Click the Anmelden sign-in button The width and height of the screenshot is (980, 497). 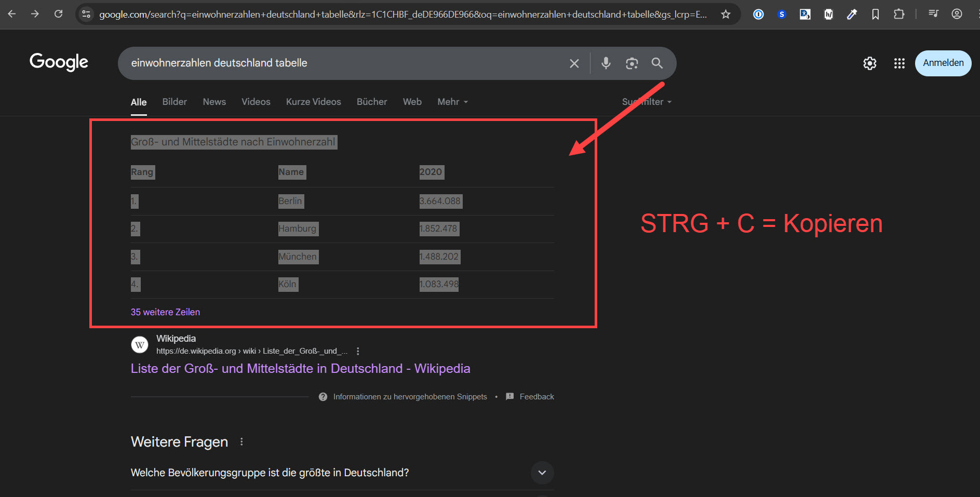click(943, 63)
